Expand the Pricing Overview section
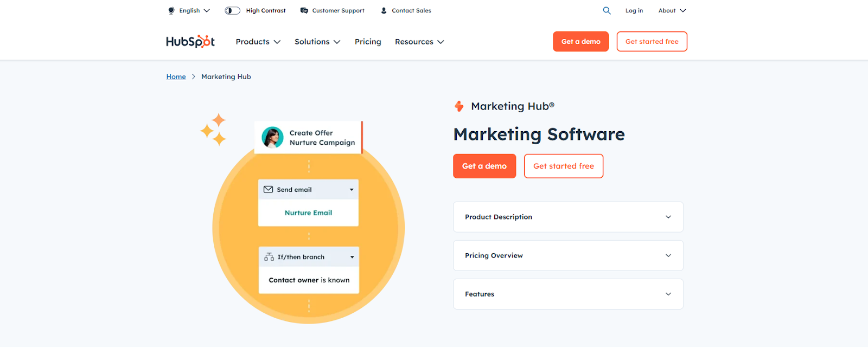 (x=568, y=255)
